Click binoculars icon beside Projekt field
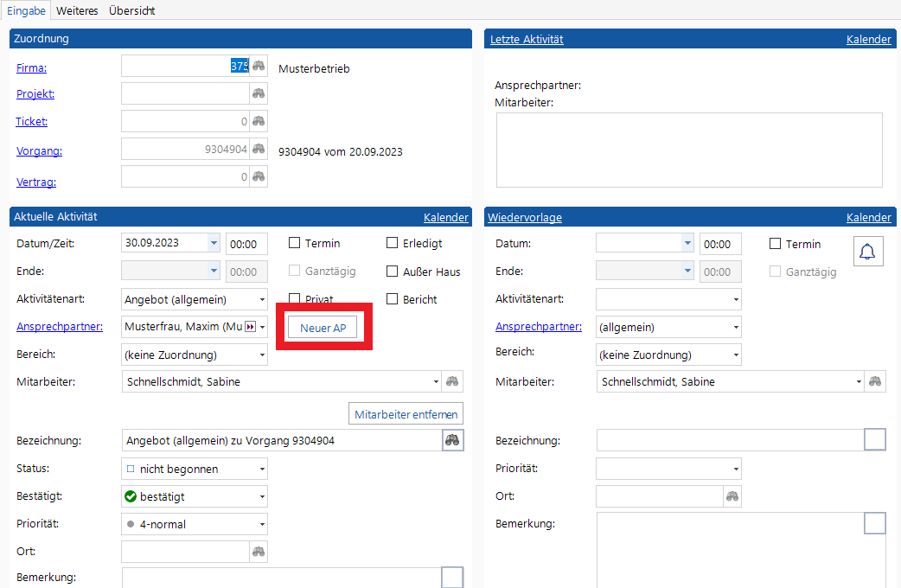Screen dimensions: 901x588 (258, 93)
